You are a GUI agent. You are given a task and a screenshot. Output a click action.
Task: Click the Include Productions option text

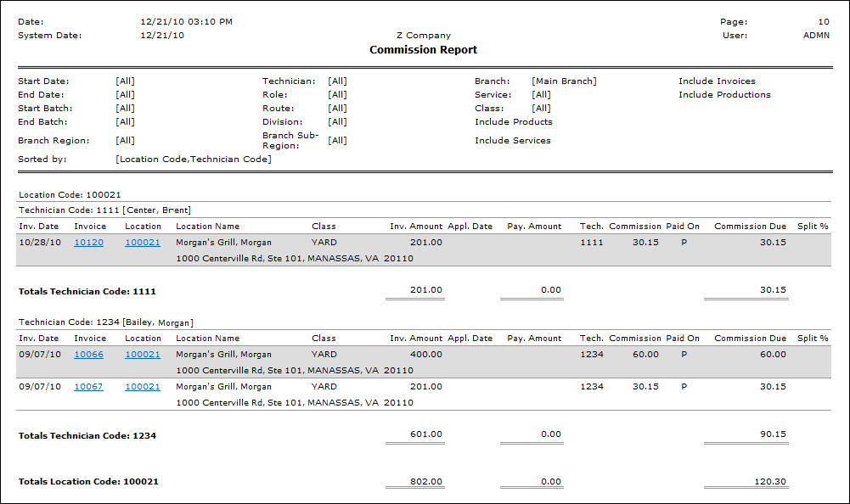(724, 95)
